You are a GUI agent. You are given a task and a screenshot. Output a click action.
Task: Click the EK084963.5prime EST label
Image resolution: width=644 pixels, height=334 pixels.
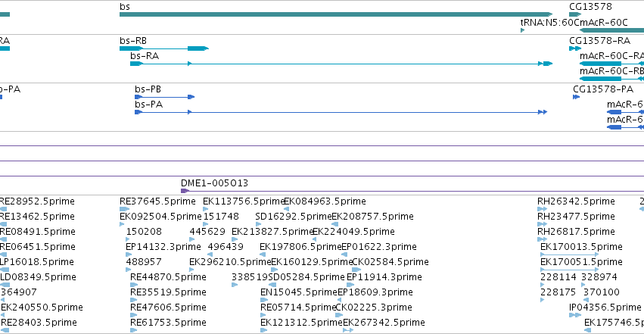pos(325,201)
